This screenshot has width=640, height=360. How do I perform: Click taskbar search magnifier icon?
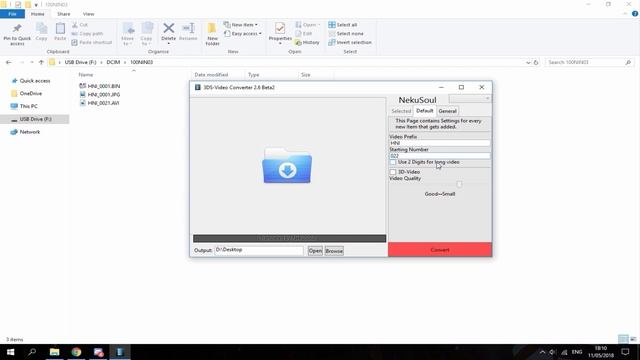coord(32,352)
